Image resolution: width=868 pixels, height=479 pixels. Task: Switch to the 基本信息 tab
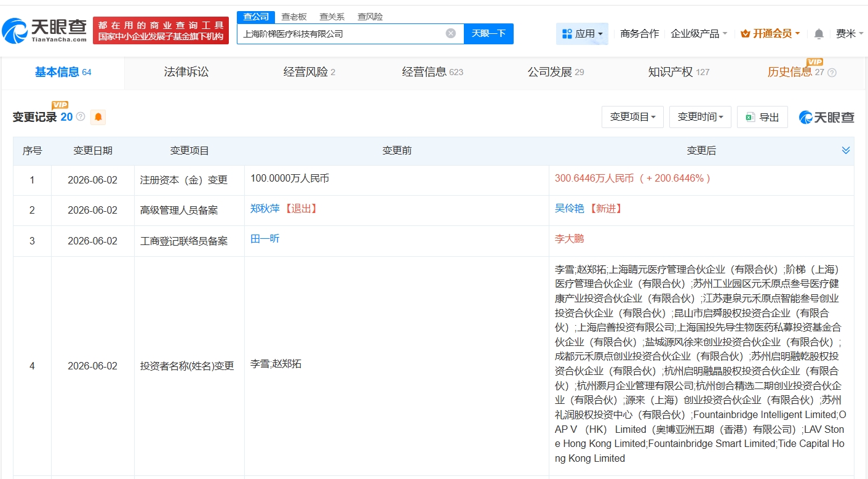[x=63, y=72]
